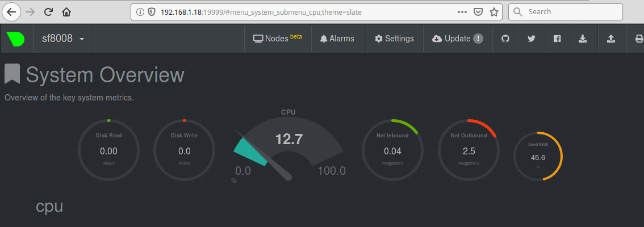
Task: Open the Settings dialog
Action: click(394, 39)
